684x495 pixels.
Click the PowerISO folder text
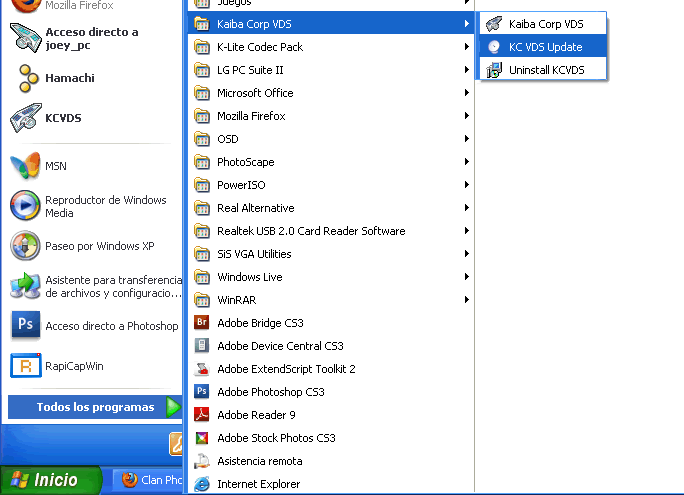click(x=241, y=185)
